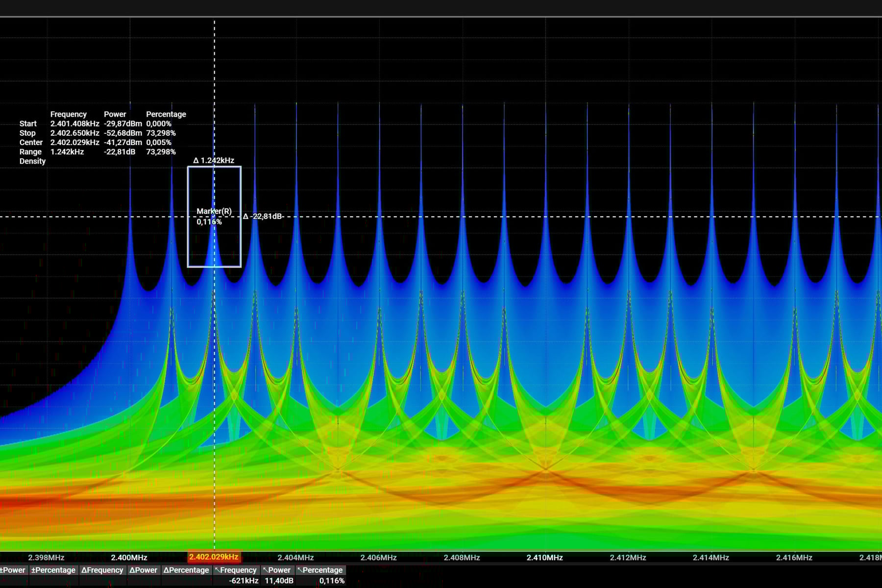Click the ↖Frequency marker readout icon

237,570
